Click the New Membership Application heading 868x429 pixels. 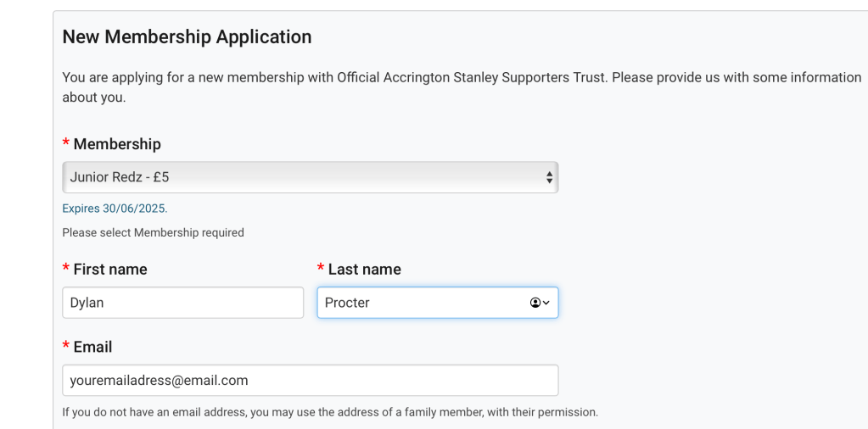(187, 37)
